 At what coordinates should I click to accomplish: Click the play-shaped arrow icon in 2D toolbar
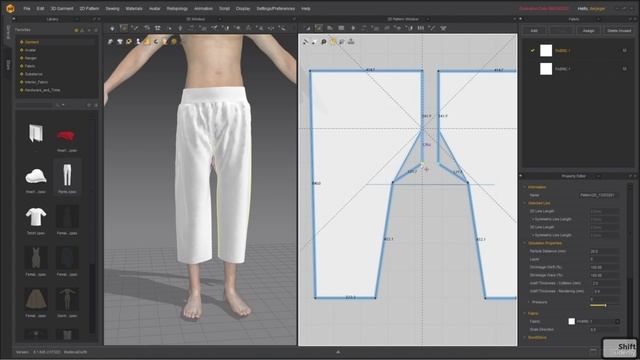click(x=353, y=28)
